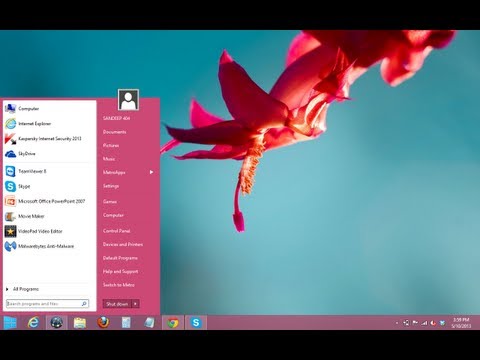Open Computer in the pink right column

(113, 215)
